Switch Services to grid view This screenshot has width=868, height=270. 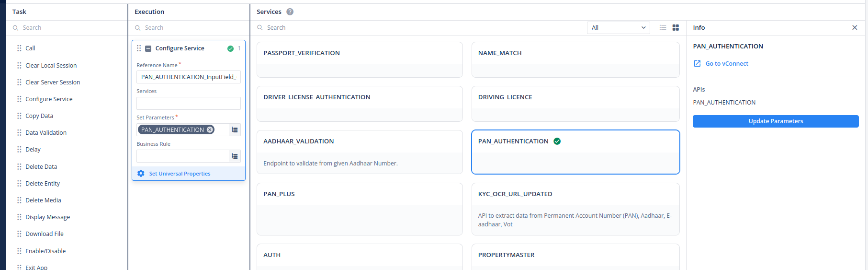click(676, 28)
